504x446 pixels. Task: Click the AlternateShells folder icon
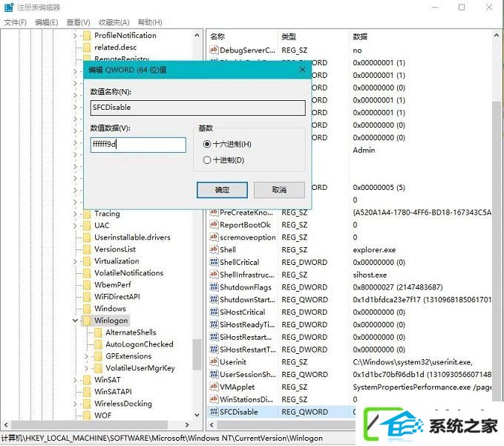[99, 332]
